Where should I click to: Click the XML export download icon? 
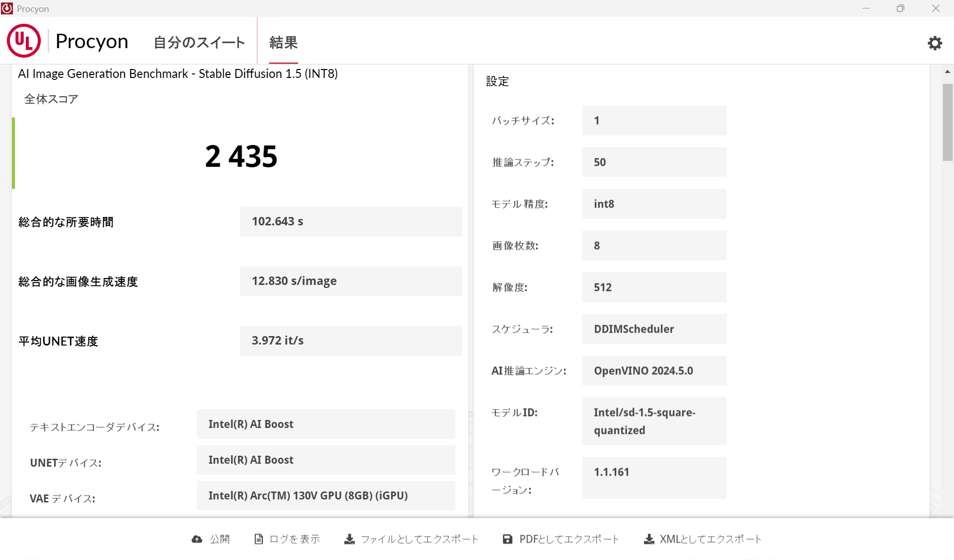[x=648, y=539]
